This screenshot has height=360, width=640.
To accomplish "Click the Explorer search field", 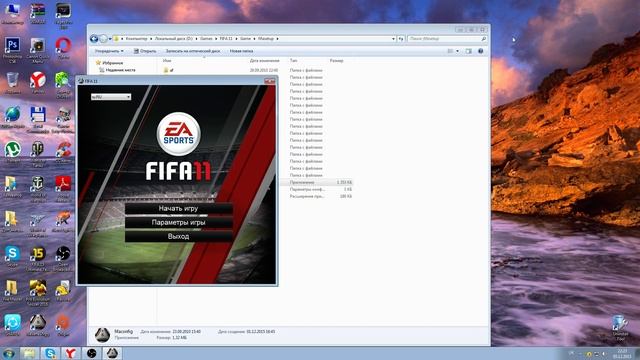I will click(x=447, y=39).
